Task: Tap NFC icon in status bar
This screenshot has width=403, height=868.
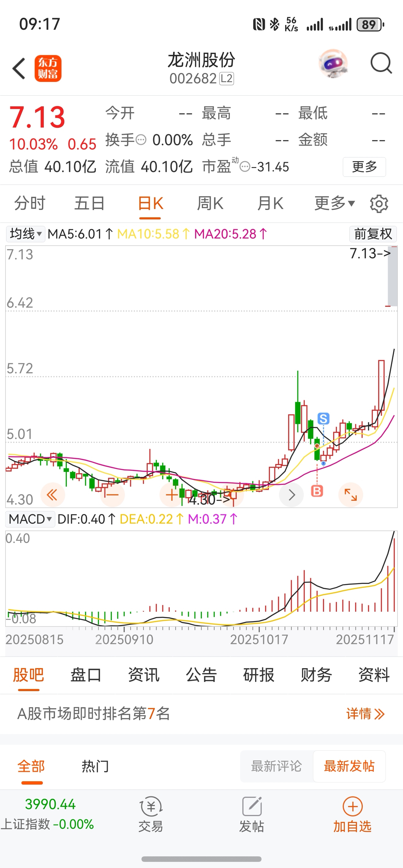Action: tap(259, 24)
